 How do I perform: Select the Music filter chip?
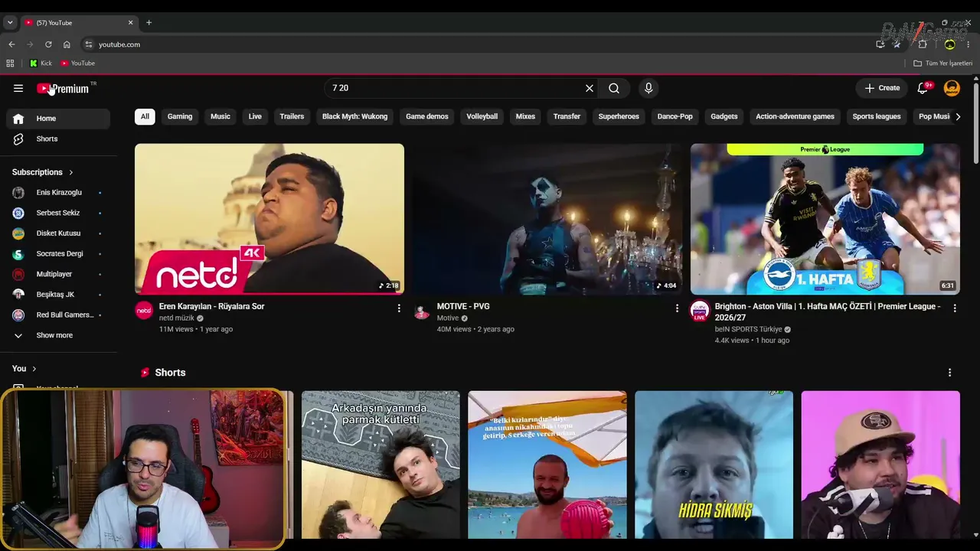pos(220,116)
